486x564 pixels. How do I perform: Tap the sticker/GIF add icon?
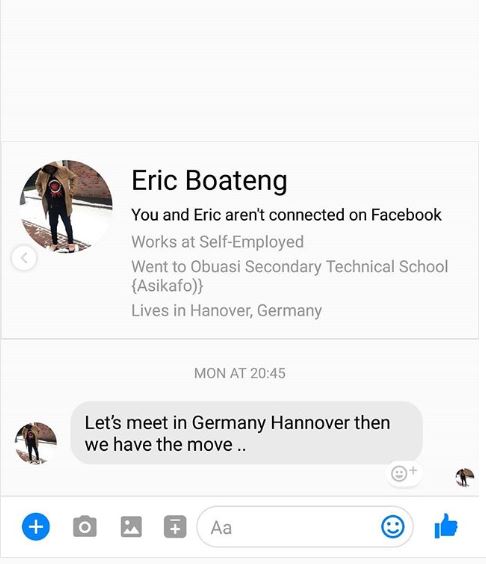click(175, 527)
